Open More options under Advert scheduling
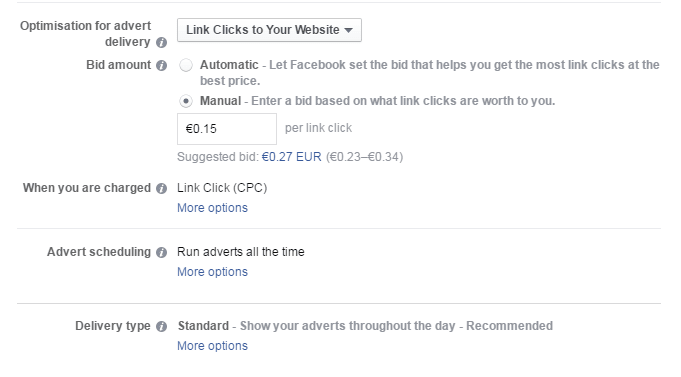Screen dimensions: 681x377 coord(212,272)
